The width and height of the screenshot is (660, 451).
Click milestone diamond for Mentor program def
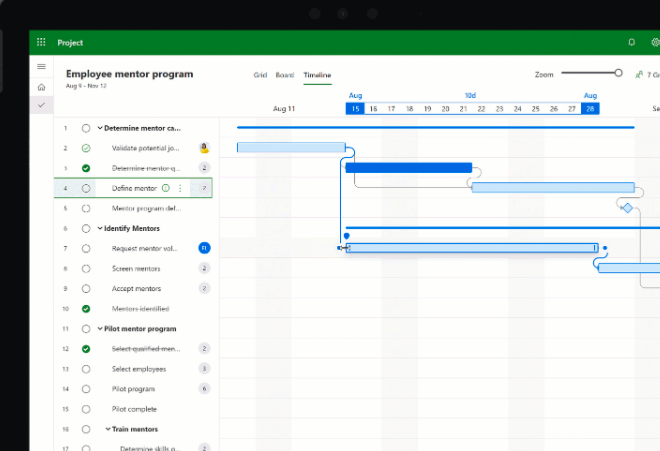pos(627,208)
